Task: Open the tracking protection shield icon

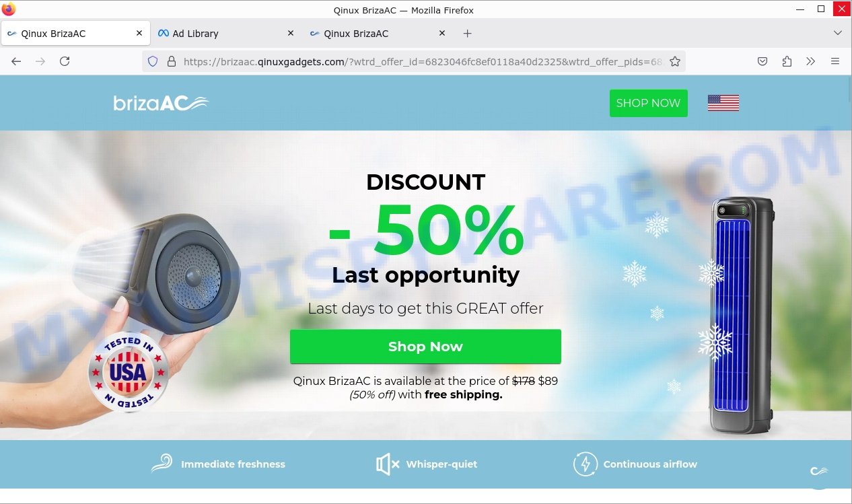Action: pos(153,61)
